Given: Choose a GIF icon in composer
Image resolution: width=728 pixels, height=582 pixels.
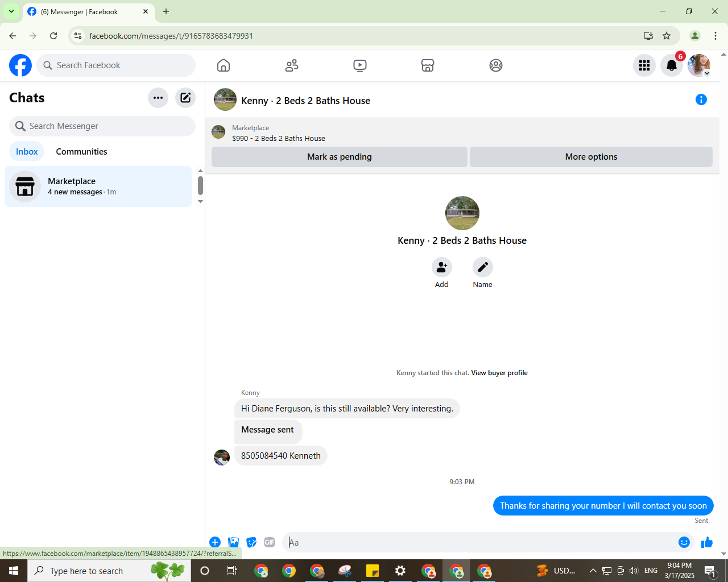Looking at the screenshot, I should click(270, 542).
